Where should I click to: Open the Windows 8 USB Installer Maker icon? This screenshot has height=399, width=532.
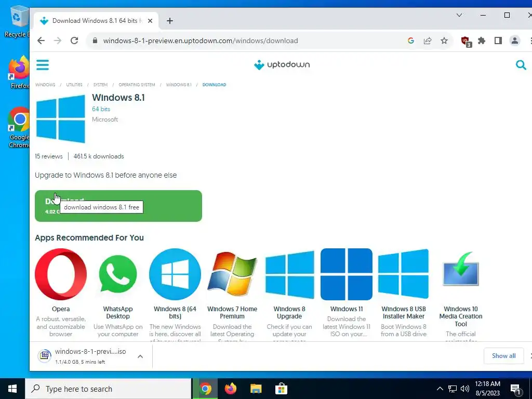coord(403,274)
